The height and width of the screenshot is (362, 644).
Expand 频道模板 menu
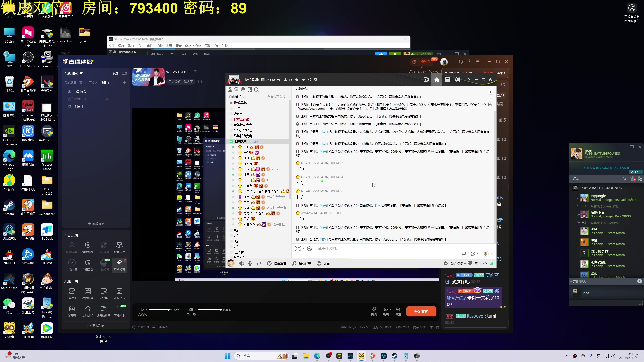454,263
